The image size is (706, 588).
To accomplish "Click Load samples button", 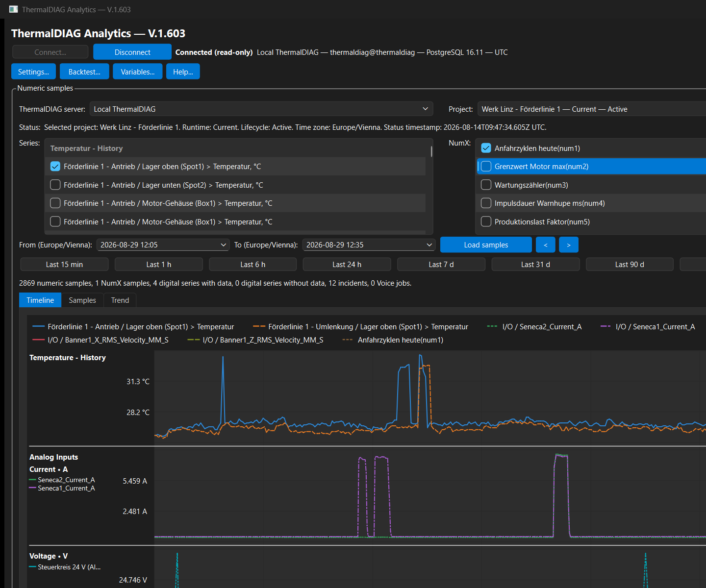I will (x=486, y=245).
